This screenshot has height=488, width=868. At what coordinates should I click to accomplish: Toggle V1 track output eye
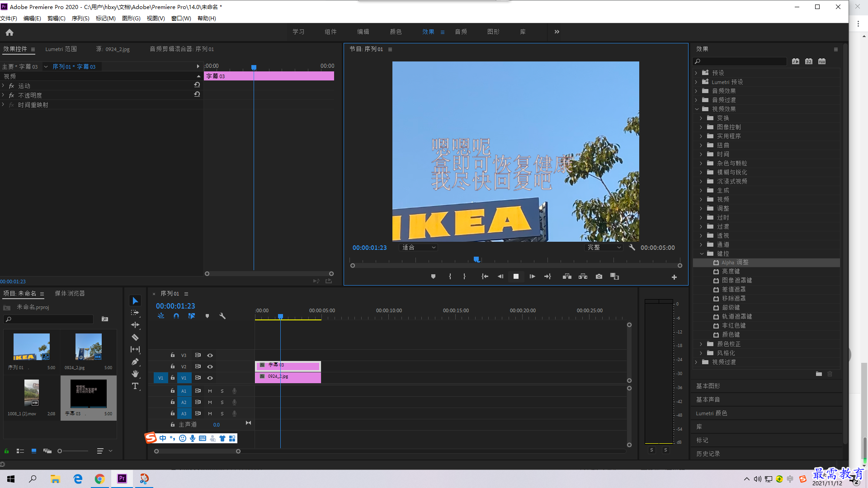click(x=210, y=378)
